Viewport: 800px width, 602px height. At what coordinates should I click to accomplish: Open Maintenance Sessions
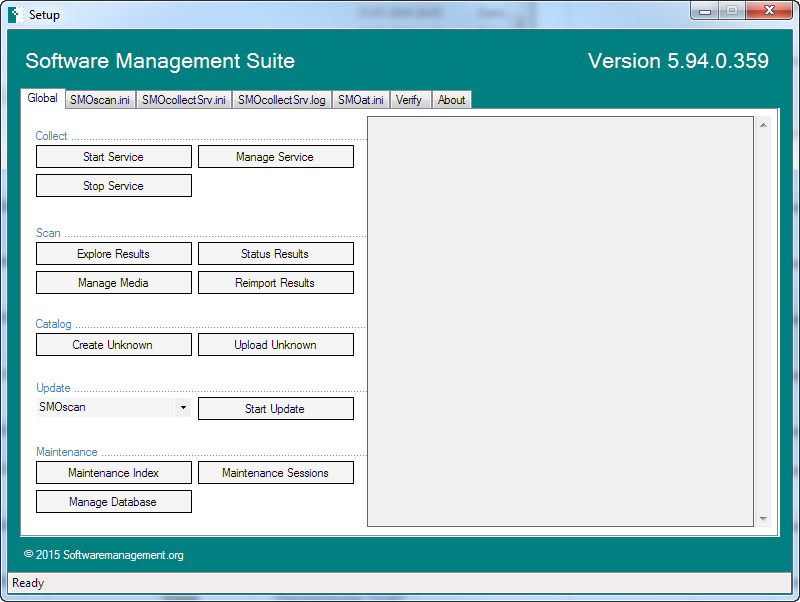275,473
